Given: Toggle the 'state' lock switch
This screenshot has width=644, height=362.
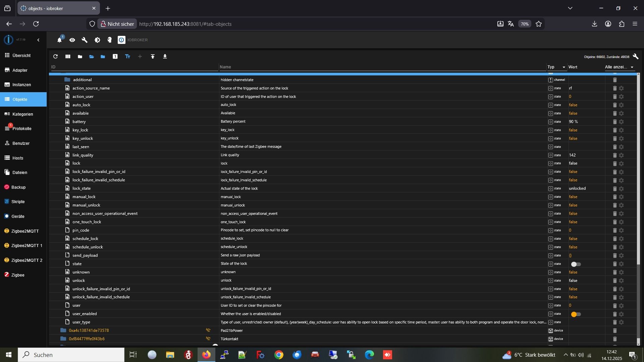Looking at the screenshot, I should [x=576, y=264].
